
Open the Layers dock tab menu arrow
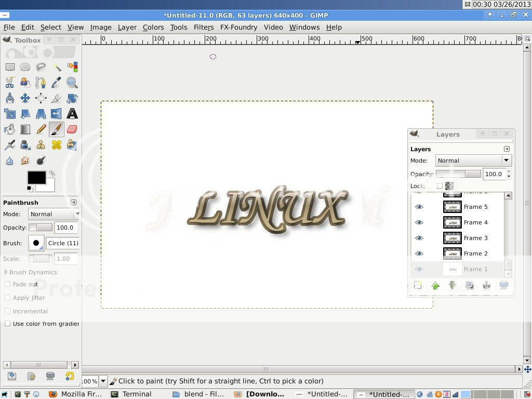(x=507, y=149)
